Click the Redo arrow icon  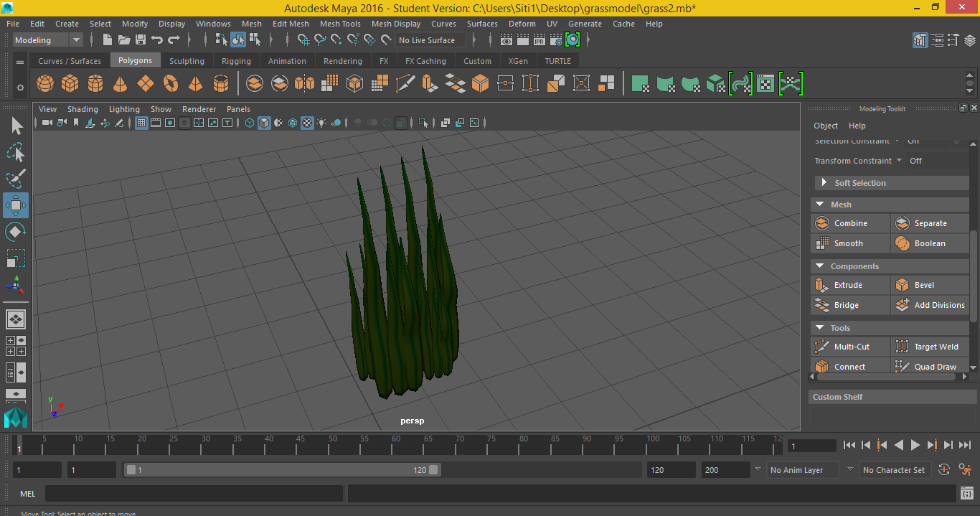tap(174, 40)
